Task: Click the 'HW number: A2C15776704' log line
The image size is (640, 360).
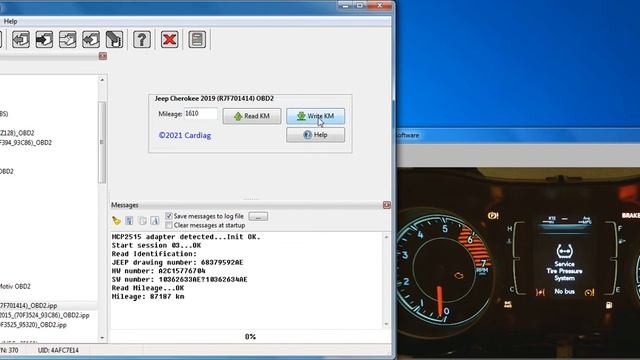Action: pos(158,271)
